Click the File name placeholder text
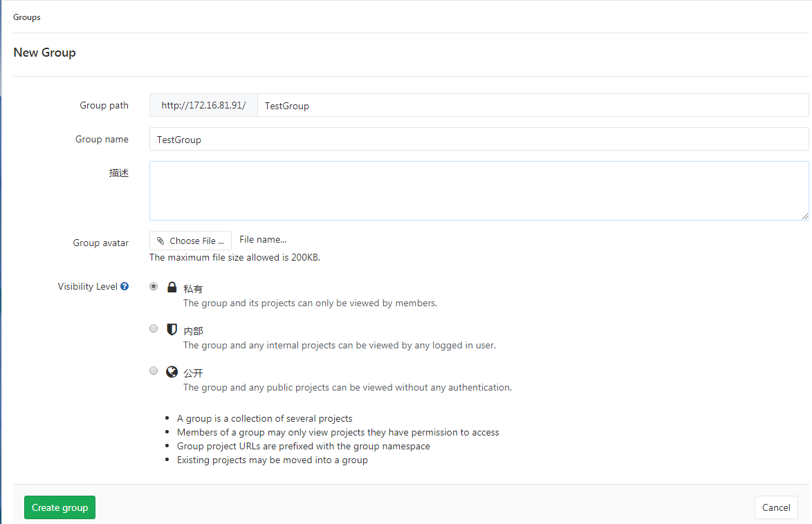This screenshot has width=812, height=524. click(262, 239)
